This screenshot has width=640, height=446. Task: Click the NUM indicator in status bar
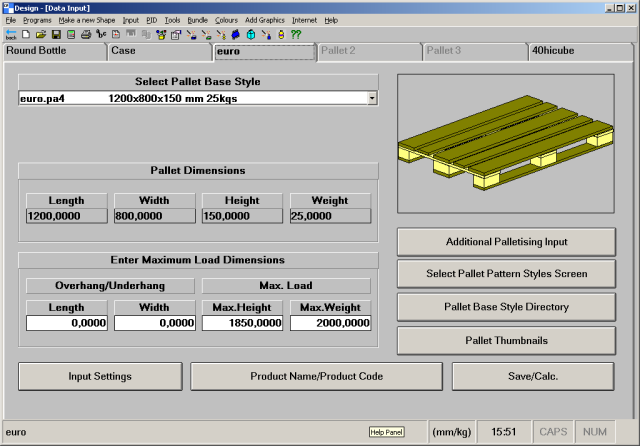pos(595,432)
